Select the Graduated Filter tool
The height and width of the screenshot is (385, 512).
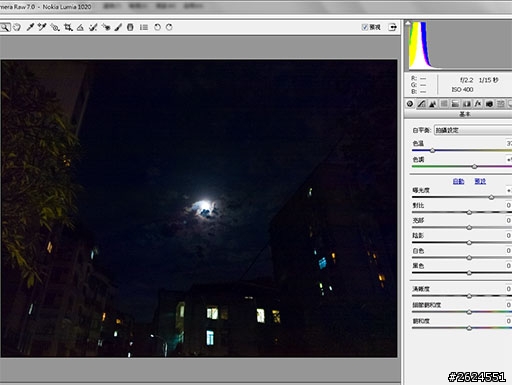pos(130,27)
